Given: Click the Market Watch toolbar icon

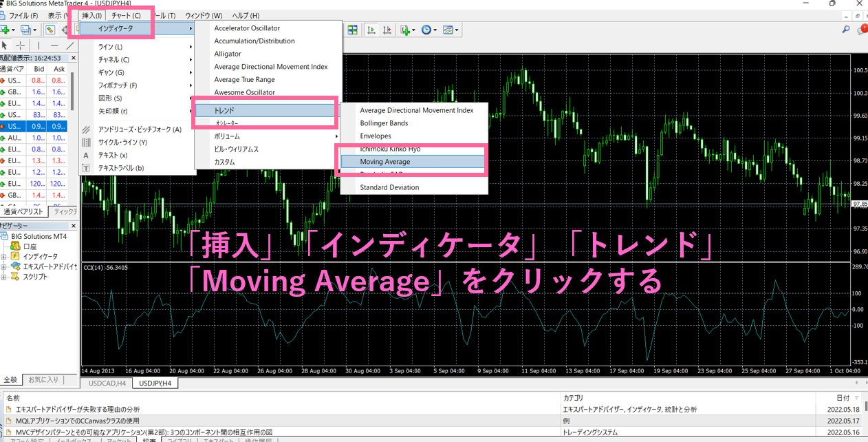Looking at the screenshot, I should click(x=50, y=30).
